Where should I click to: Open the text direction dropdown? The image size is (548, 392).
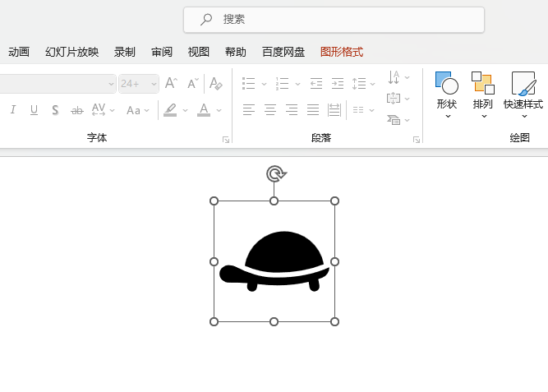(x=398, y=77)
